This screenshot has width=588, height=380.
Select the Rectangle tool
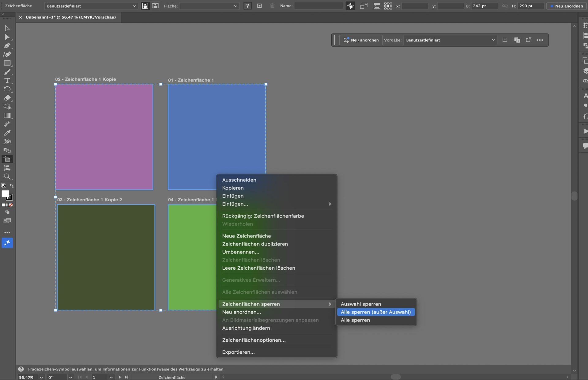coord(7,63)
